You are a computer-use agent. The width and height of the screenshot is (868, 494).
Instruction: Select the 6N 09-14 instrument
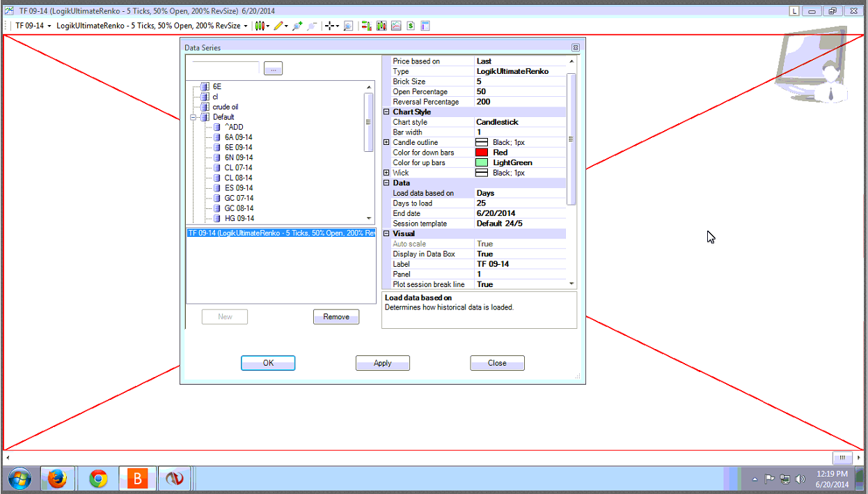coord(238,157)
